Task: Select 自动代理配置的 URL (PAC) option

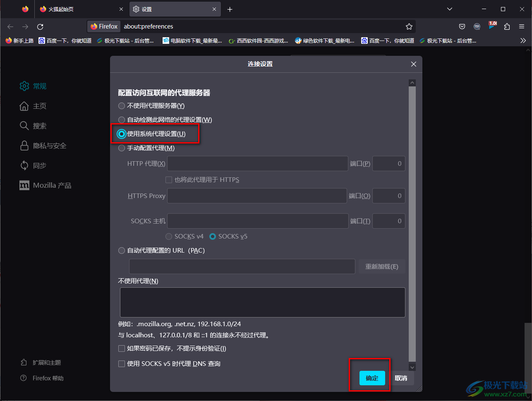Action: pyautogui.click(x=122, y=251)
